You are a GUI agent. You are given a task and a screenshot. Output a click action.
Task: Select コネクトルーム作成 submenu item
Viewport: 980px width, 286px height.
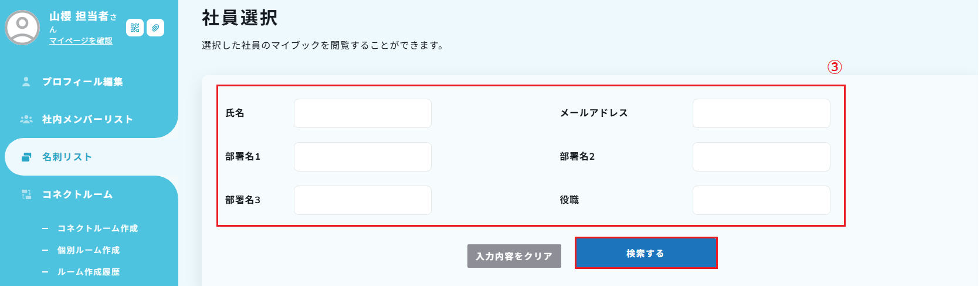click(97, 228)
